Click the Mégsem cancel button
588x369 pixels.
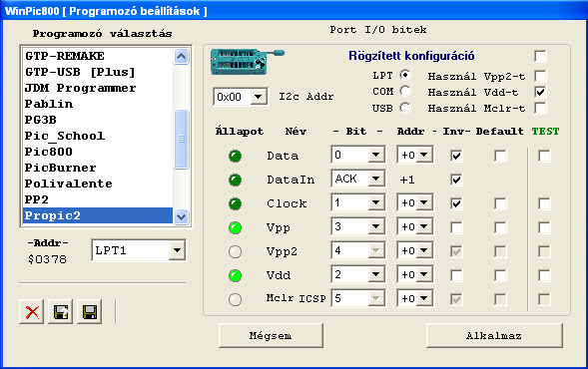click(x=271, y=336)
